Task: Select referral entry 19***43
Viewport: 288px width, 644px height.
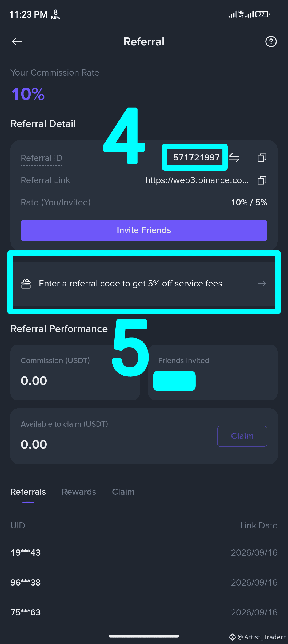Action: 144,552
